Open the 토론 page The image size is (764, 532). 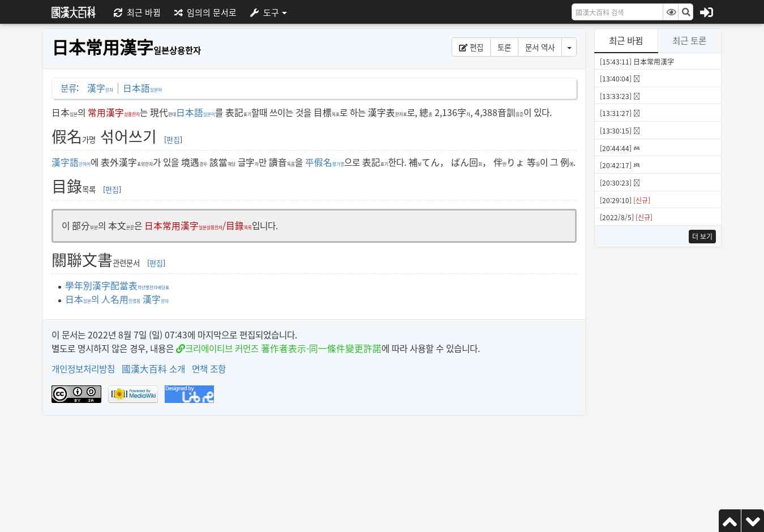[x=504, y=47]
